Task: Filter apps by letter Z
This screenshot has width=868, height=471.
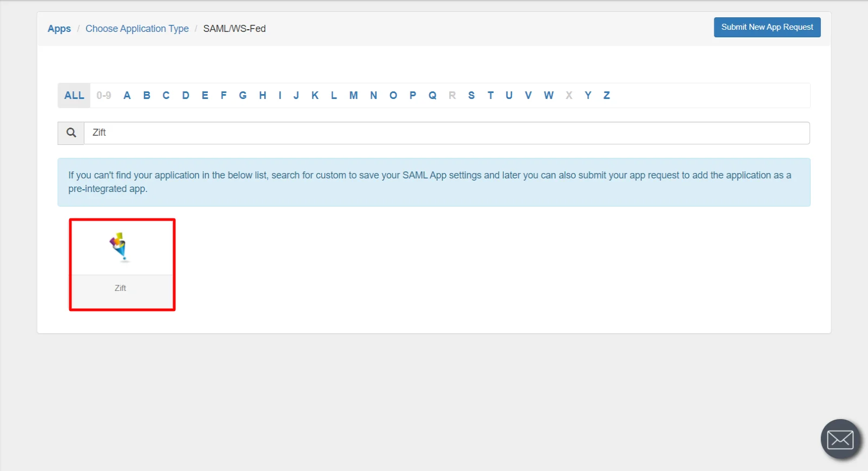Action: coord(607,95)
